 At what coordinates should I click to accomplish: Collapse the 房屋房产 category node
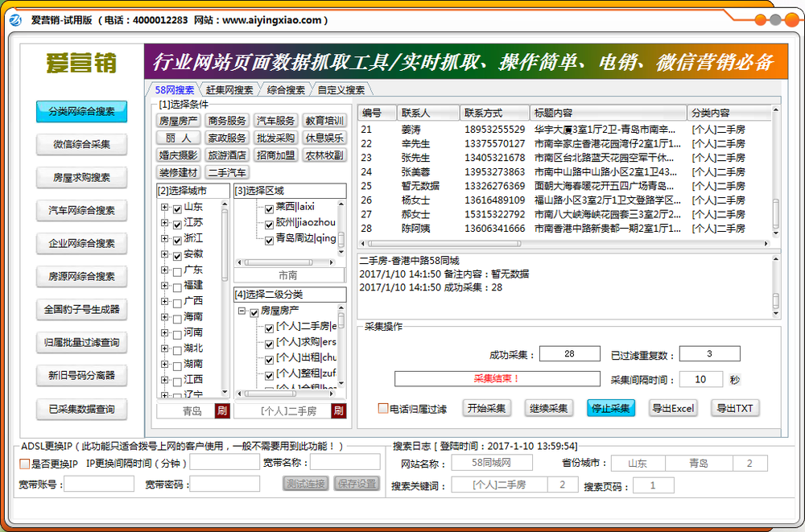point(242,311)
